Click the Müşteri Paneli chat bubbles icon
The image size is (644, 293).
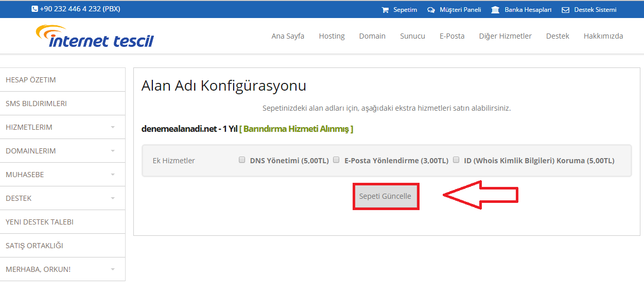tap(431, 10)
